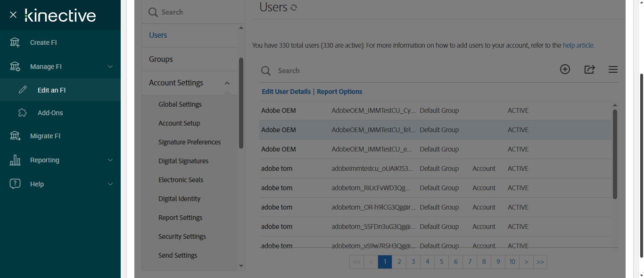Image resolution: width=644 pixels, height=278 pixels.
Task: Open the users hamburger options menu
Action: 613,70
